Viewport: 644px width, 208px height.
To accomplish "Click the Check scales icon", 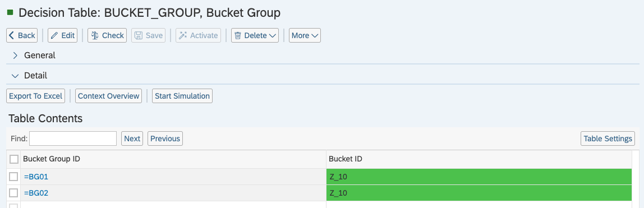I will coord(95,35).
